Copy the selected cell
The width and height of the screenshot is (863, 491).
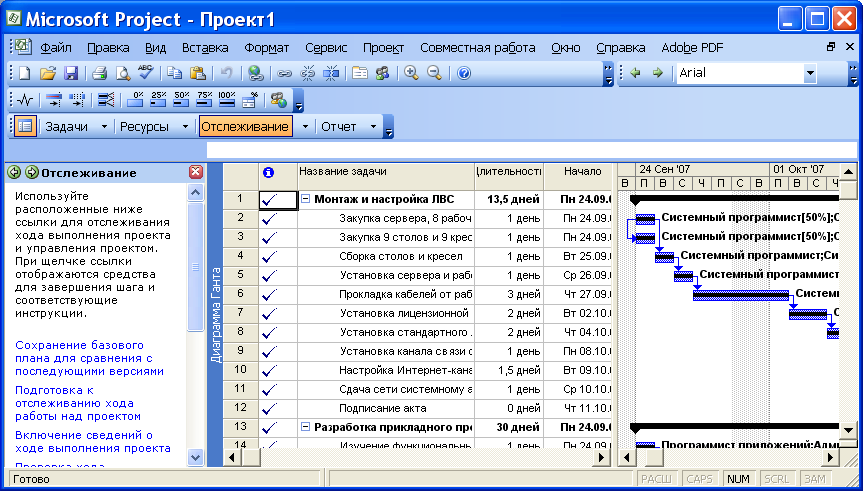pos(174,73)
